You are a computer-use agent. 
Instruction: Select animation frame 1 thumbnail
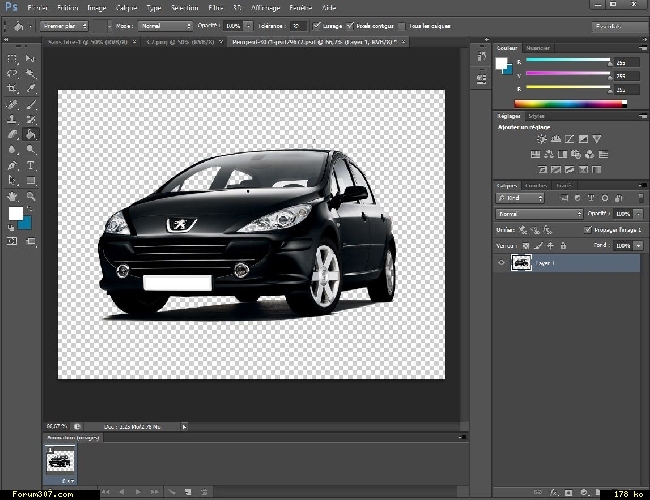(x=60, y=462)
